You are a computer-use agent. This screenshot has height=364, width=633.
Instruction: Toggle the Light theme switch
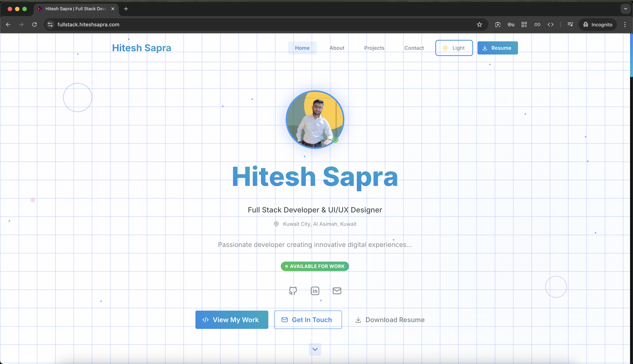454,48
